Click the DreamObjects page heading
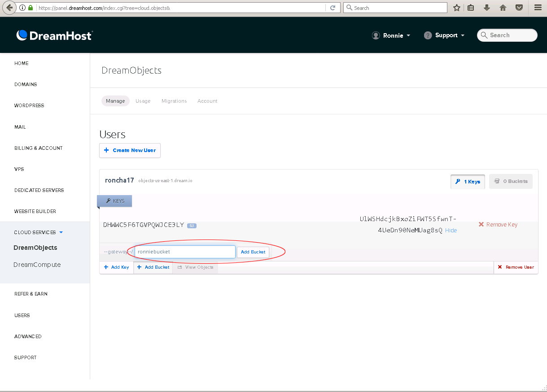The height and width of the screenshot is (392, 547). 131,70
